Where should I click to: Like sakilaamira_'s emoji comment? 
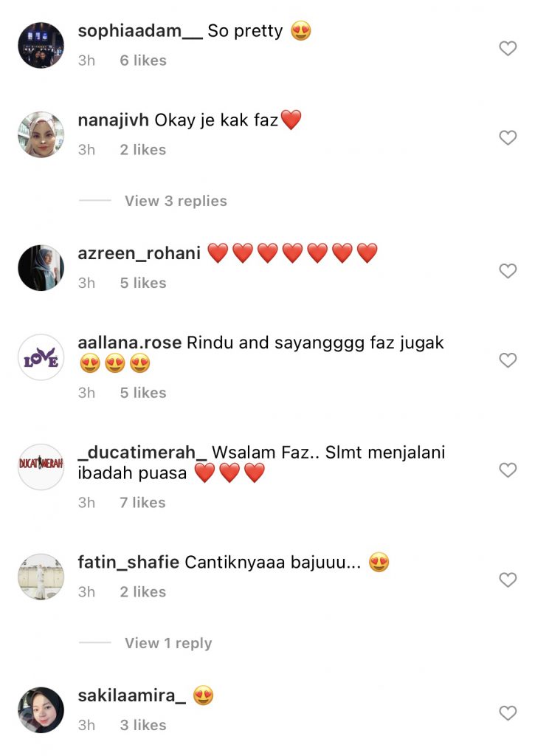coord(508,712)
